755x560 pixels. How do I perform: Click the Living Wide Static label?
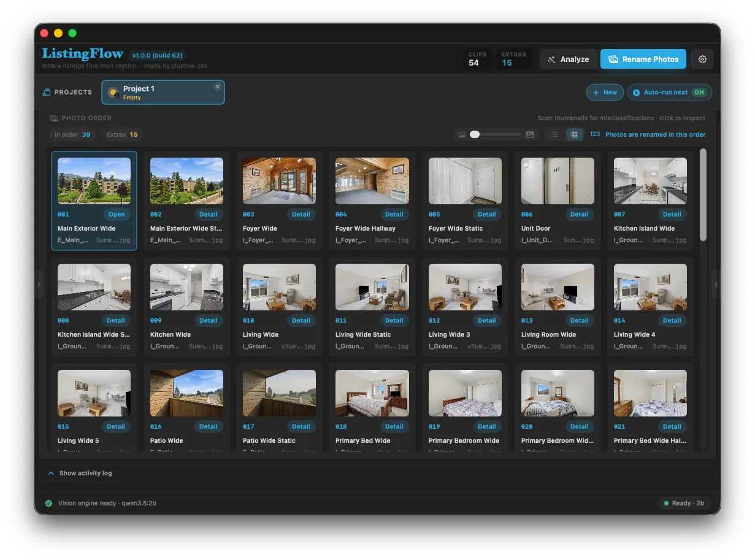point(363,334)
